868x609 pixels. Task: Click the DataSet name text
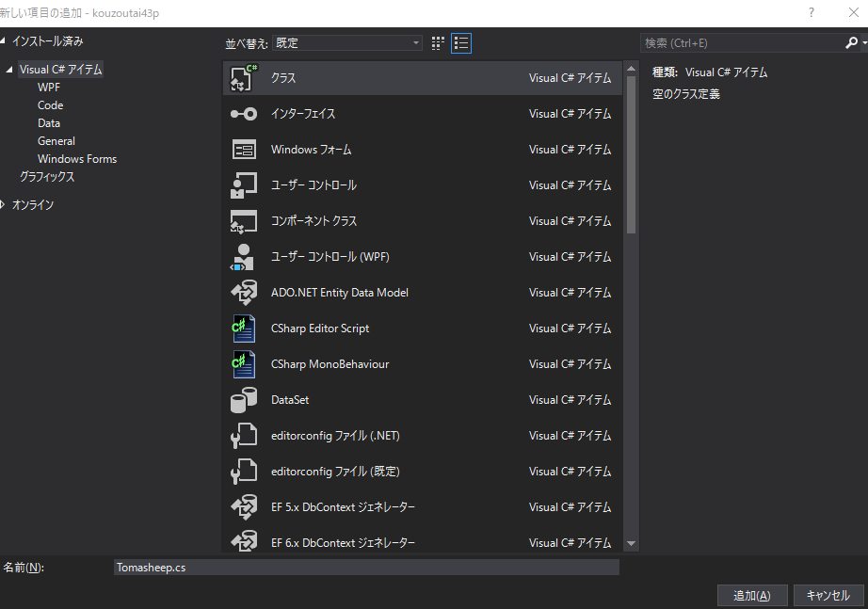click(x=290, y=400)
